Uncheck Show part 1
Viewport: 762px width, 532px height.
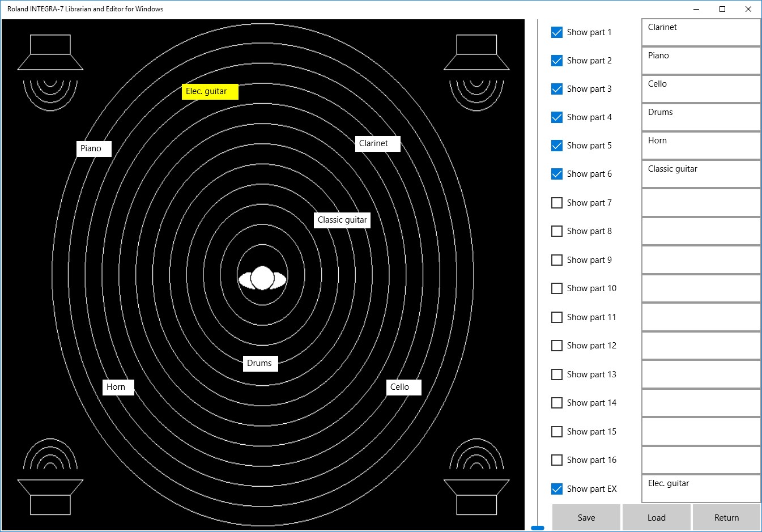click(x=557, y=32)
